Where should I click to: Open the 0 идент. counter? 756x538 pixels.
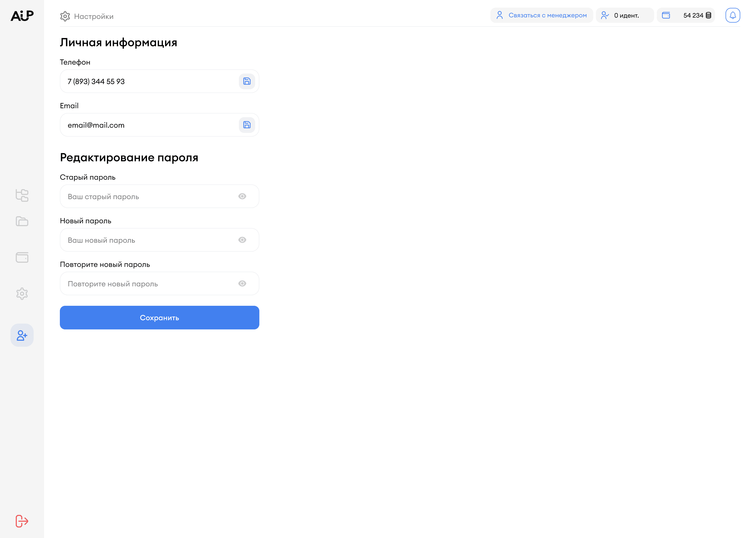tap(624, 15)
